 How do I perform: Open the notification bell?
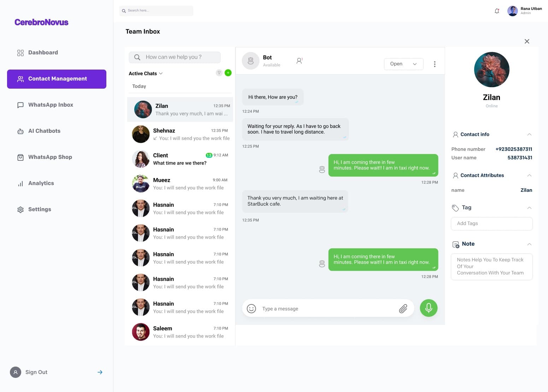497,11
